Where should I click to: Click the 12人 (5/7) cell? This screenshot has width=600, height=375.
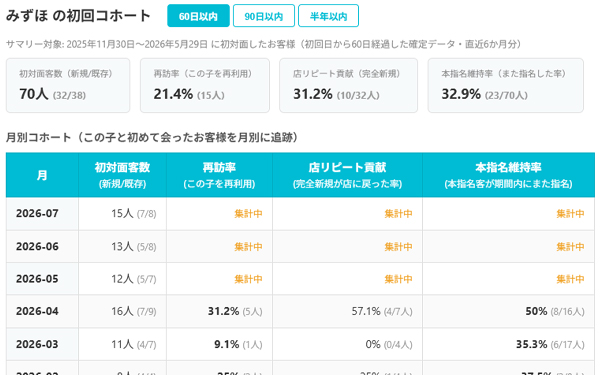pyautogui.click(x=122, y=279)
